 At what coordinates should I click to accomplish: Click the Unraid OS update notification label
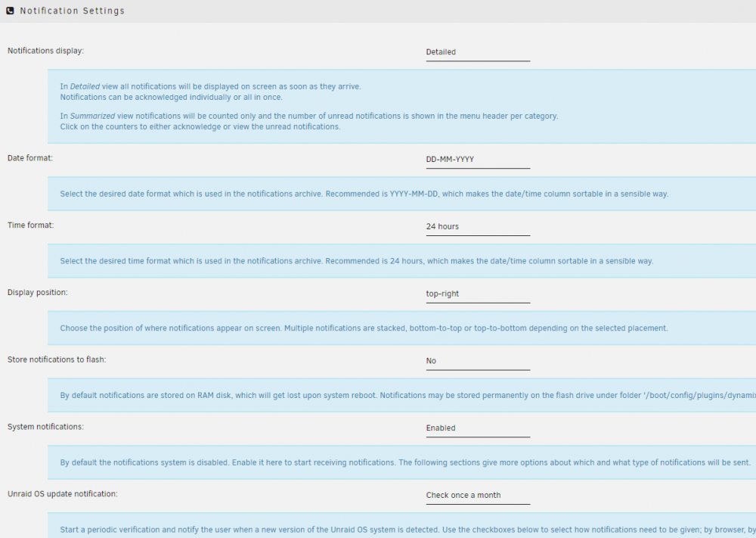(x=62, y=493)
